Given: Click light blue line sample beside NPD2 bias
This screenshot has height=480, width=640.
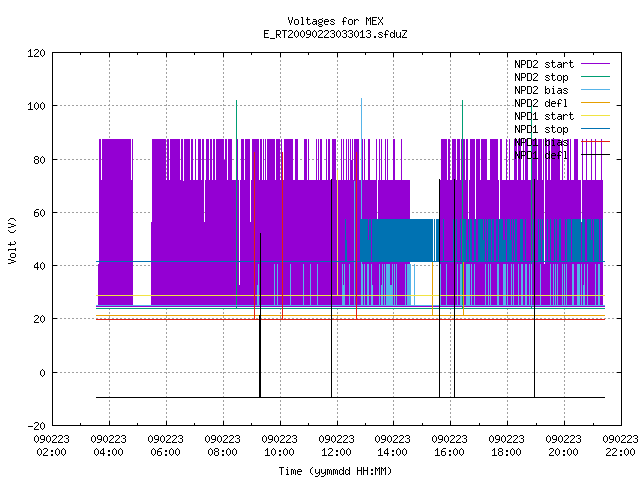Looking at the screenshot, I should coord(596,90).
